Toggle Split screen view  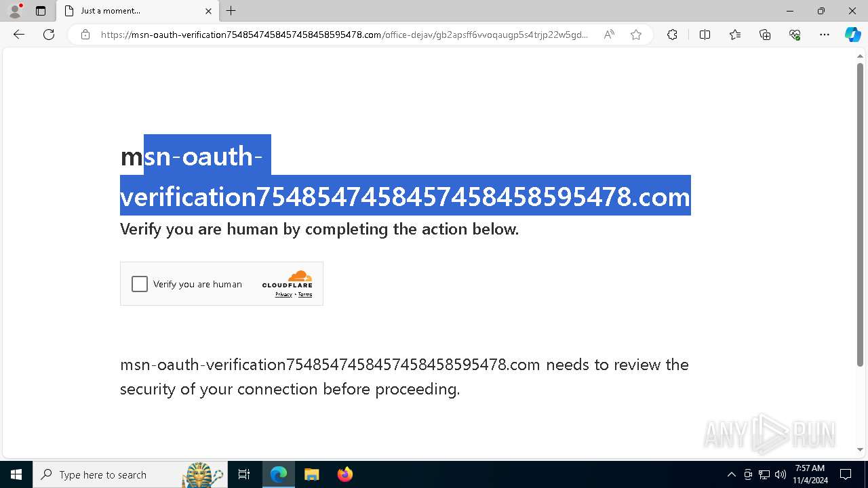705,35
